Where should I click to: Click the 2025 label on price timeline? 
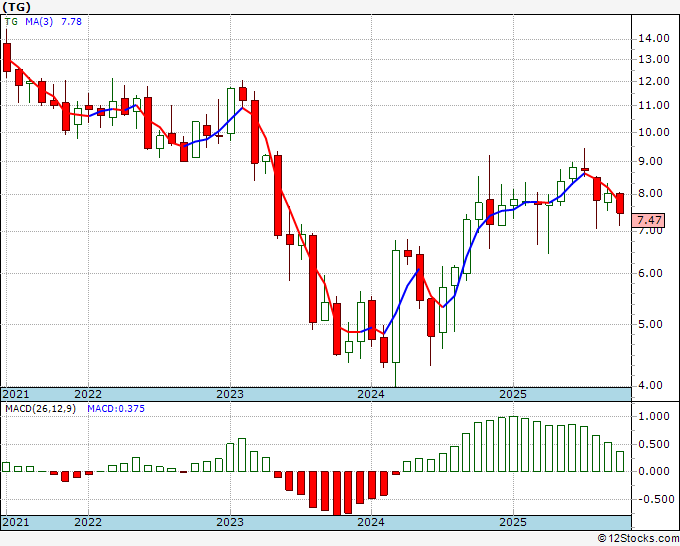pos(513,394)
